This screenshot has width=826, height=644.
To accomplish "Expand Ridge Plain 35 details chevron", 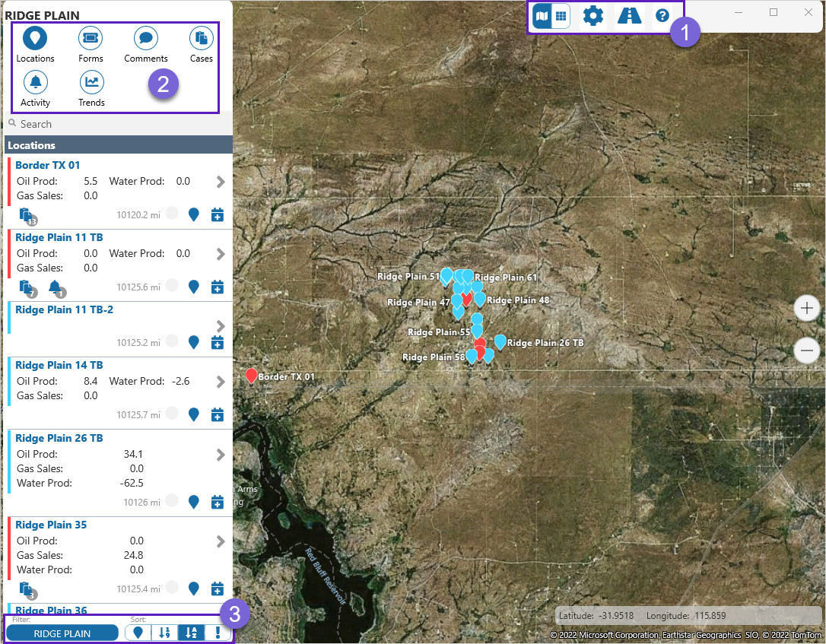I will (221, 541).
